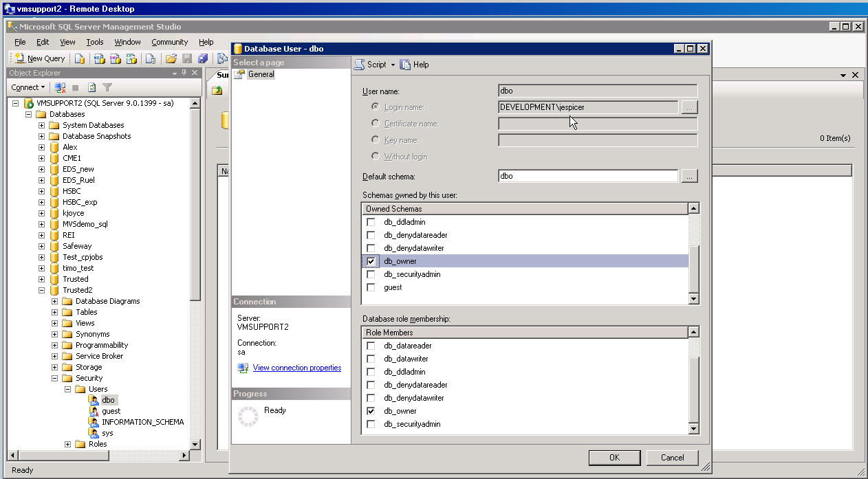Expand the System Databases node
The width and height of the screenshot is (868, 479).
41,125
